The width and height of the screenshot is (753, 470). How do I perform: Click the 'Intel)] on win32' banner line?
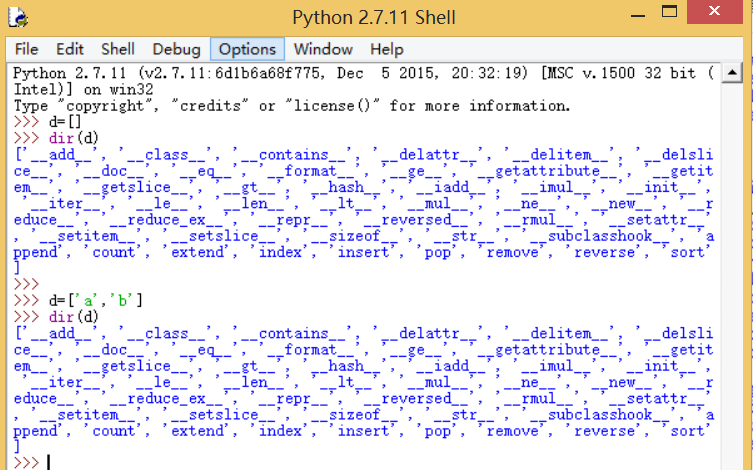pos(84,90)
